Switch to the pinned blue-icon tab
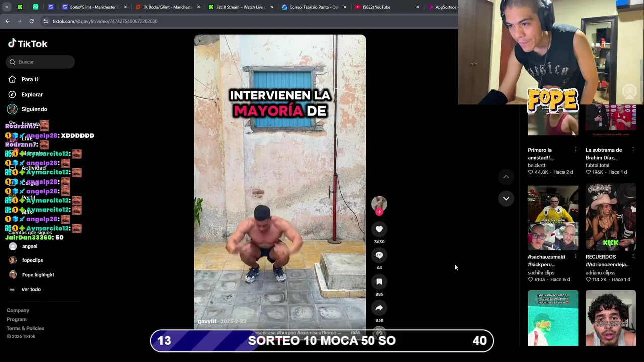Image resolution: width=644 pixels, height=362 pixels. (x=51, y=7)
